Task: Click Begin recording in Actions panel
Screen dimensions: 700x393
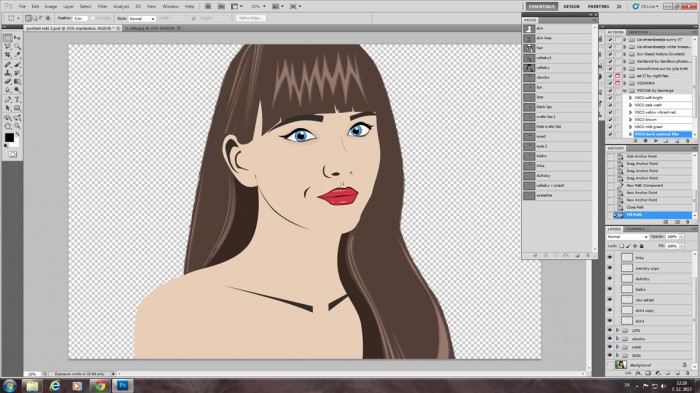Action: [646, 141]
